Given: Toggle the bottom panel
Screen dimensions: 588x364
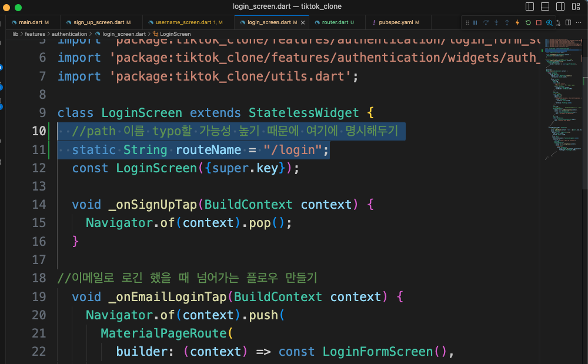Looking at the screenshot, I should pyautogui.click(x=545, y=6).
